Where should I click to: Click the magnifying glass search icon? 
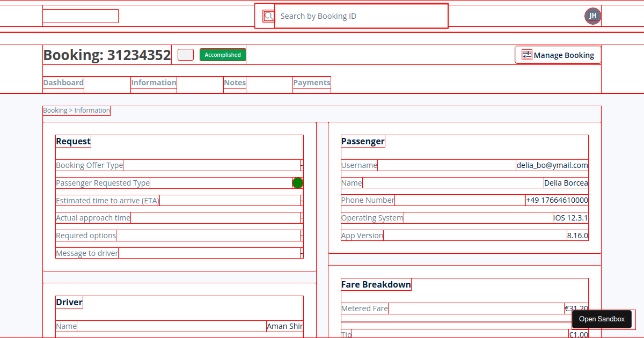click(268, 16)
